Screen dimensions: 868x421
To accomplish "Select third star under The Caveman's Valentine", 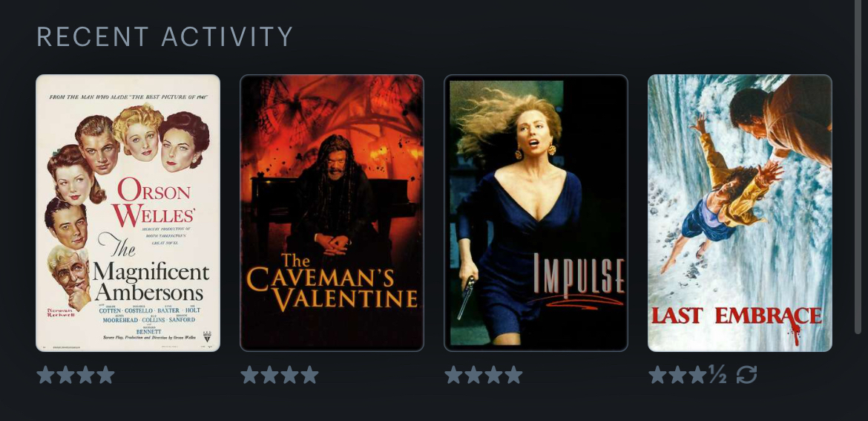I will [x=289, y=374].
